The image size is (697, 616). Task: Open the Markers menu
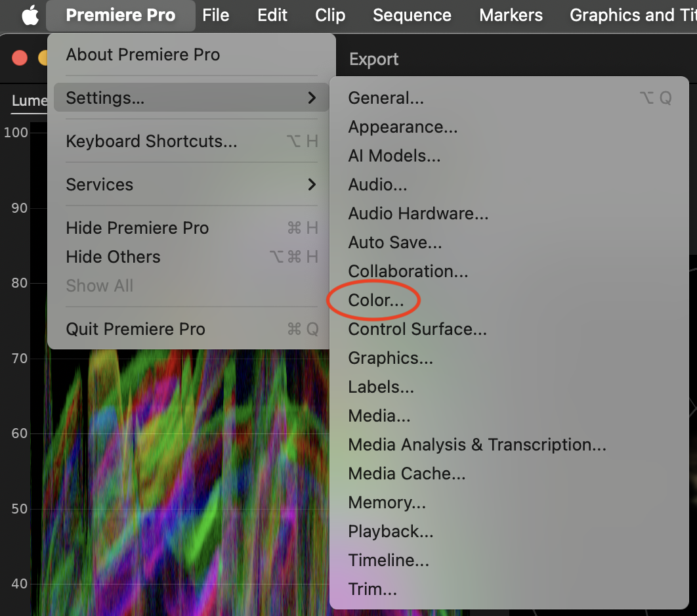point(511,15)
